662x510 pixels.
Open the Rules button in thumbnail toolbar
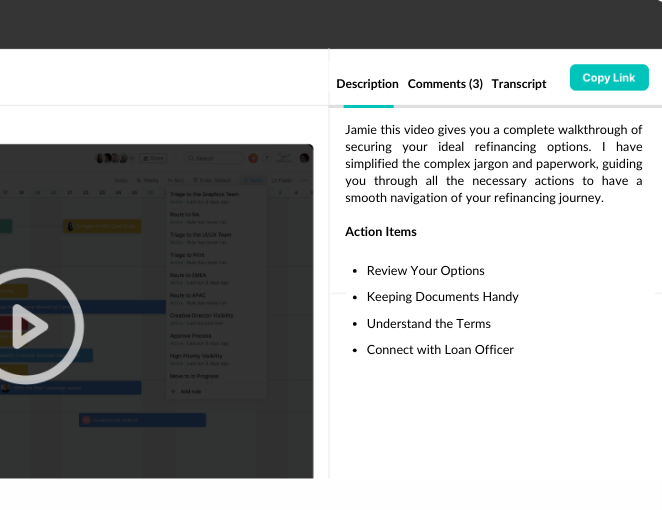pyautogui.click(x=253, y=180)
